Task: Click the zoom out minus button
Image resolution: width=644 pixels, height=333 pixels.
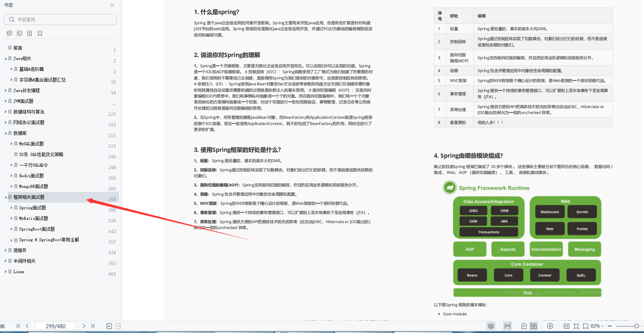Action: click(x=610, y=326)
